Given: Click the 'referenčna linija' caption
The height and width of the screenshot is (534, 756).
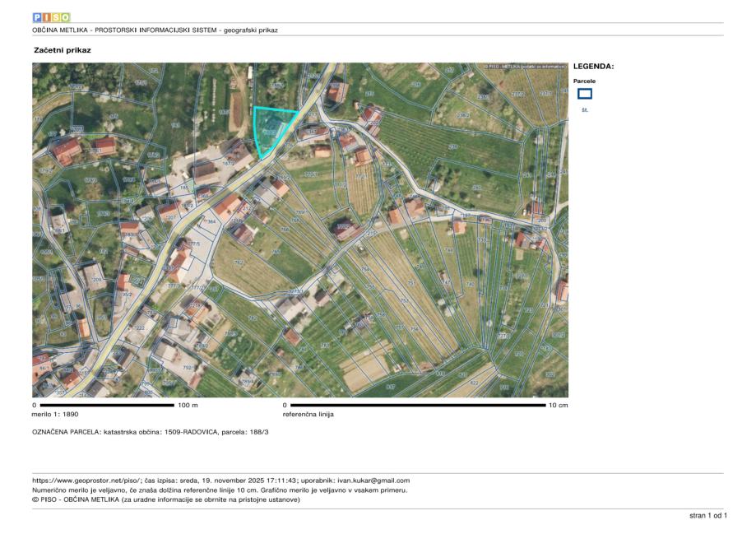Looking at the screenshot, I should 308,415.
